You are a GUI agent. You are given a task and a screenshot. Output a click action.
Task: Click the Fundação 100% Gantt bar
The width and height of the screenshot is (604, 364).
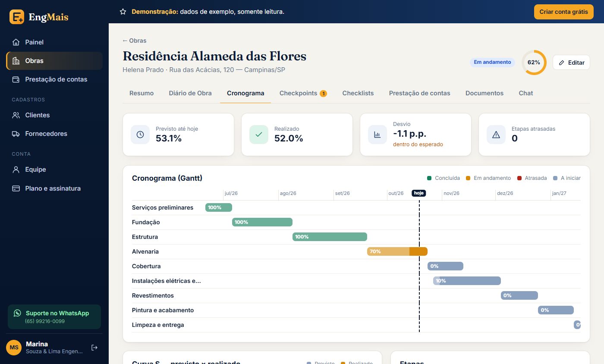point(262,222)
